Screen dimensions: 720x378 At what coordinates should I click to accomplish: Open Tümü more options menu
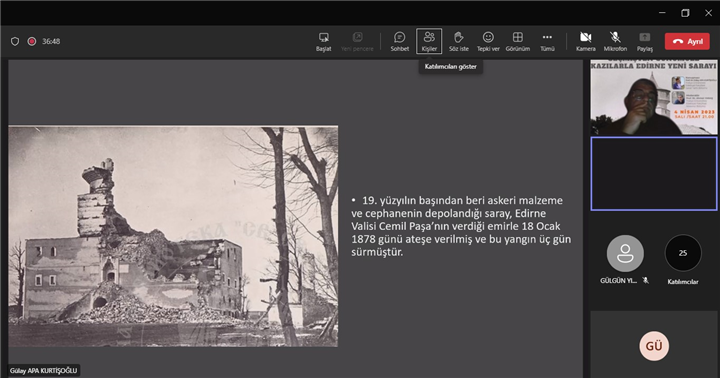coord(547,41)
